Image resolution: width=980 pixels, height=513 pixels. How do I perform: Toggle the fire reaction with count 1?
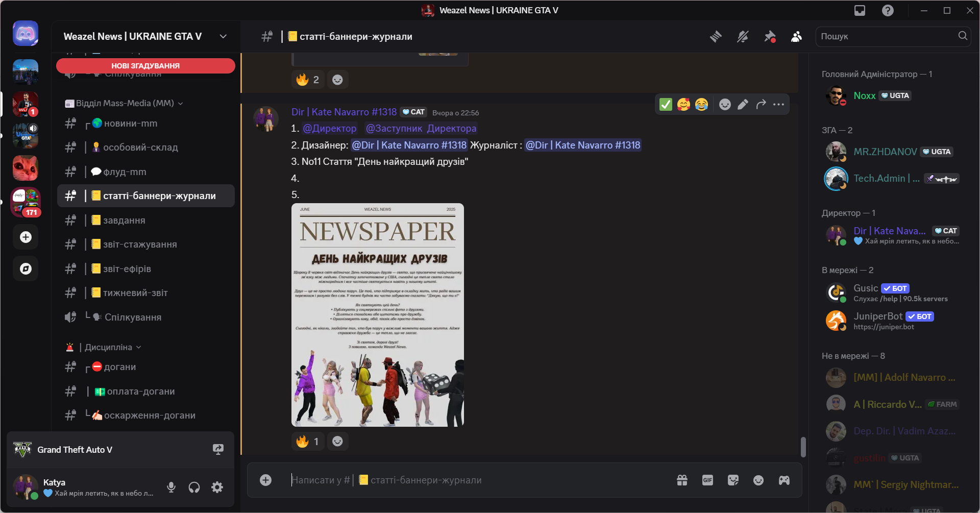coord(308,441)
